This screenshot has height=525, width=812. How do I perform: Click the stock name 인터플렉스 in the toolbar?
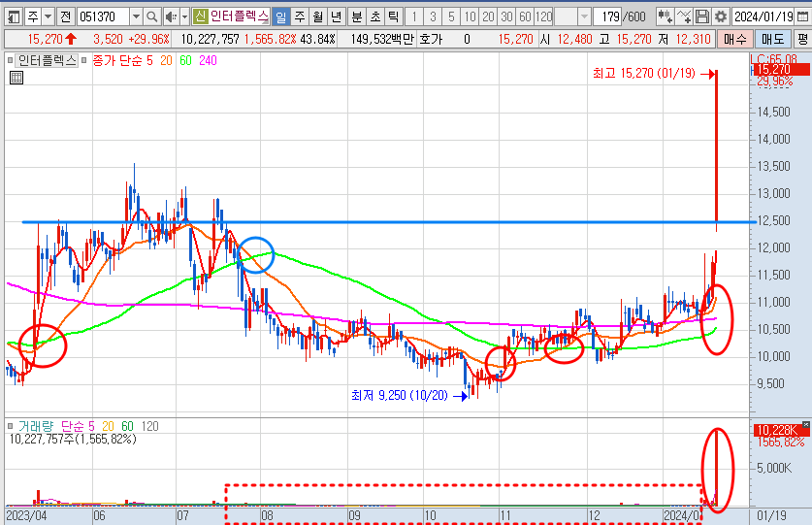(239, 16)
